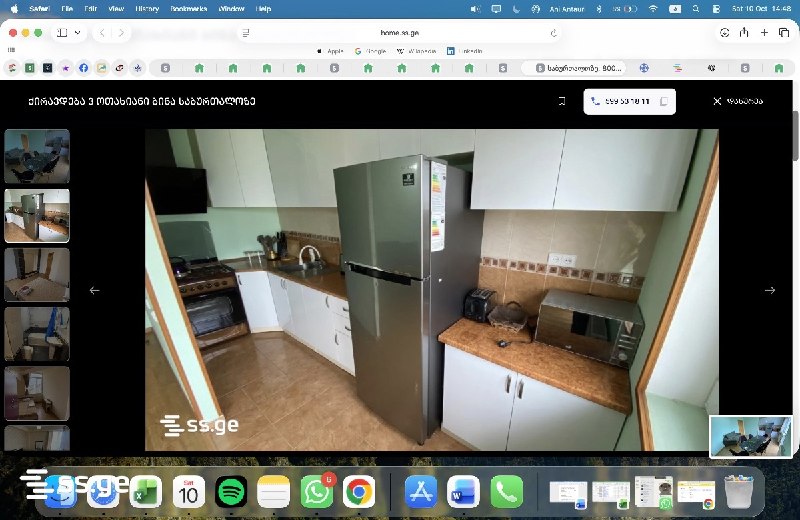This screenshot has height=520, width=800.
Task: Switch to the pinned purple star tab
Action: [x=66, y=68]
